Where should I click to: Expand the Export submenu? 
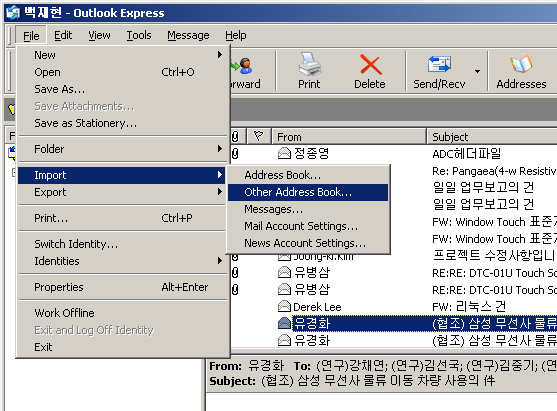pyautogui.click(x=121, y=192)
